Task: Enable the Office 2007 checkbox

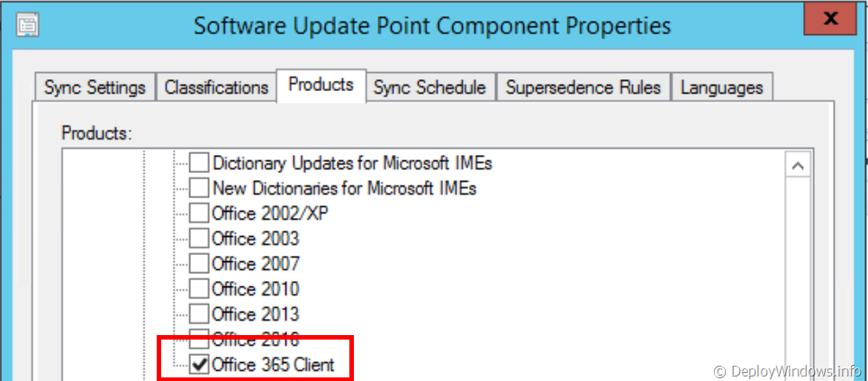Action: click(199, 265)
